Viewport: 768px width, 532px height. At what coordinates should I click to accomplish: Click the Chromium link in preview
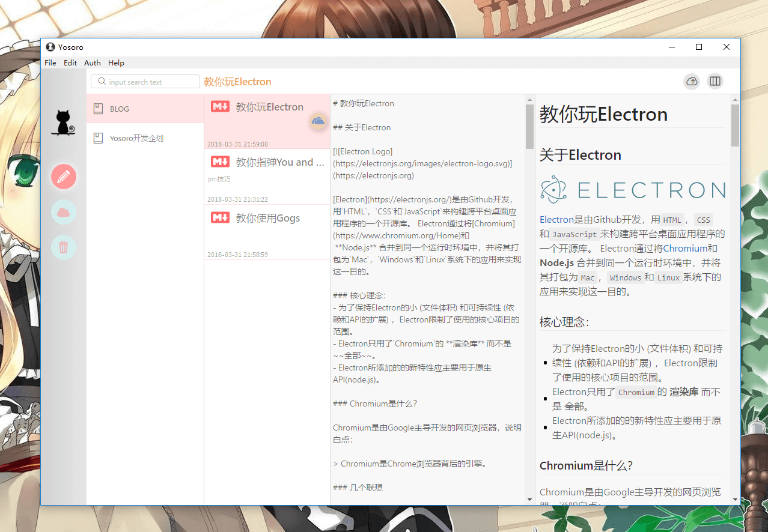(685, 248)
